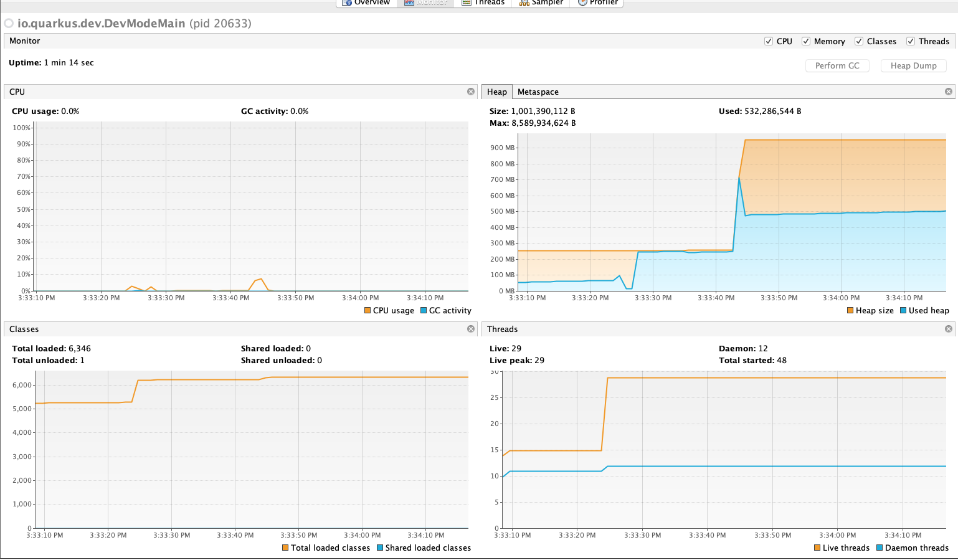
Task: Close the Threads graph panel at bottom right
Action: [949, 329]
